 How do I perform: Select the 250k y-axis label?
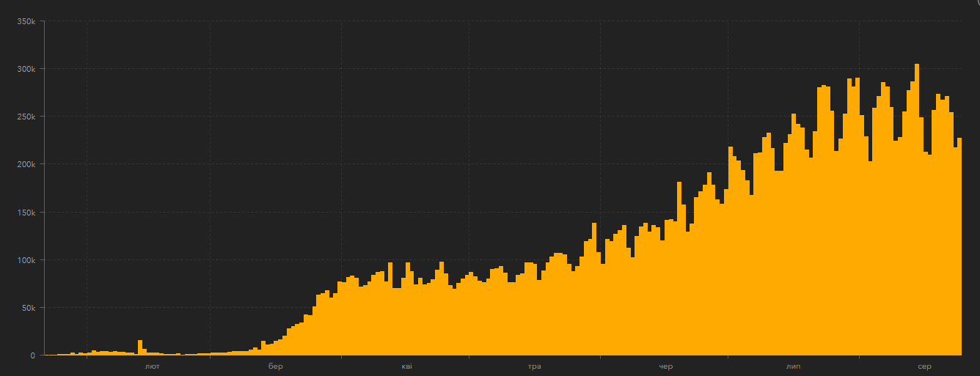click(x=26, y=117)
